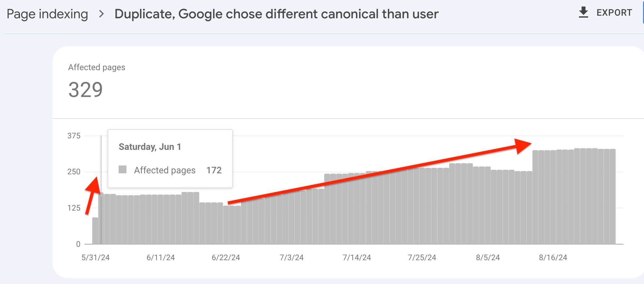Click the short red arrow by Jun 1

click(x=92, y=196)
